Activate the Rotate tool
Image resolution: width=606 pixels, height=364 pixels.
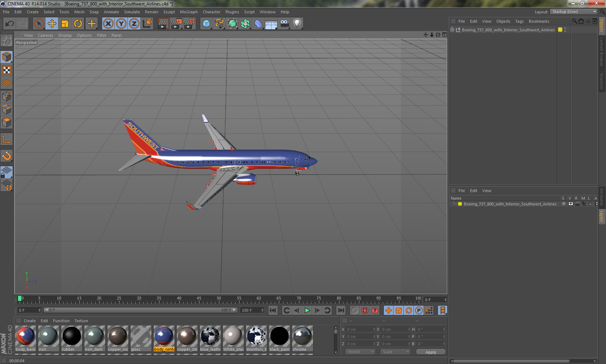pos(78,24)
